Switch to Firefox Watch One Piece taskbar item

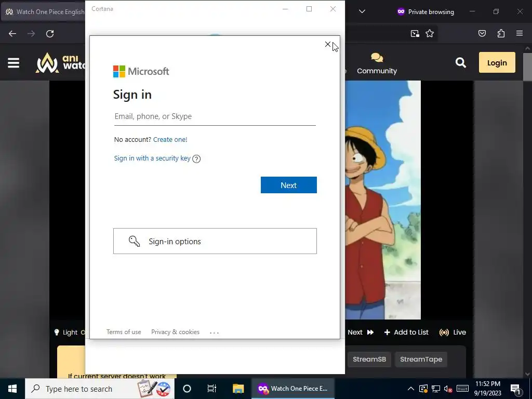click(x=293, y=389)
